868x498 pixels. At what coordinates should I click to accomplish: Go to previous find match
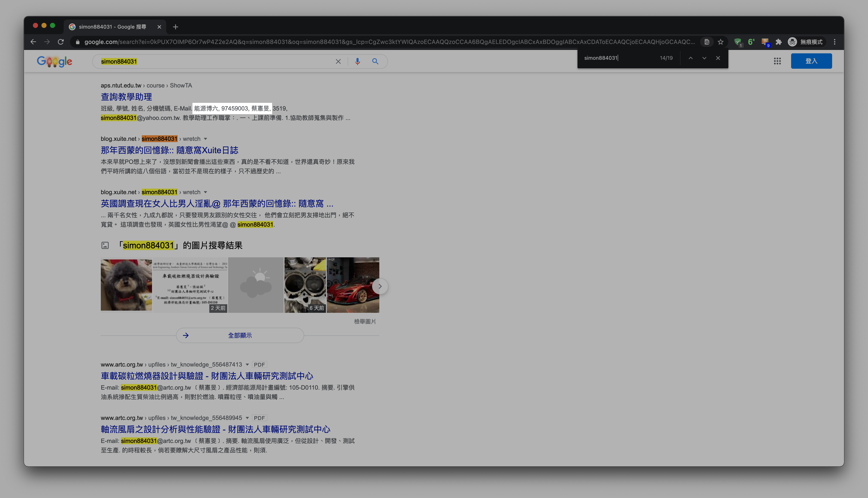[691, 58]
